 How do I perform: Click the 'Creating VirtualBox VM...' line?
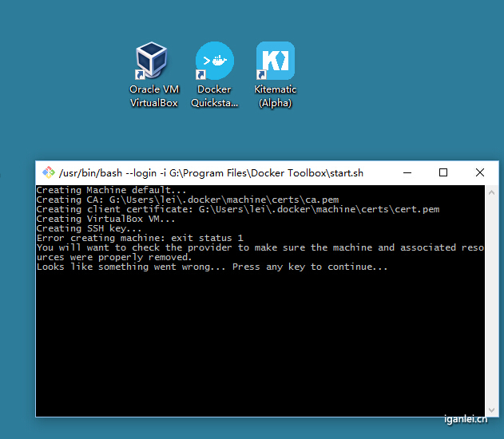click(105, 219)
